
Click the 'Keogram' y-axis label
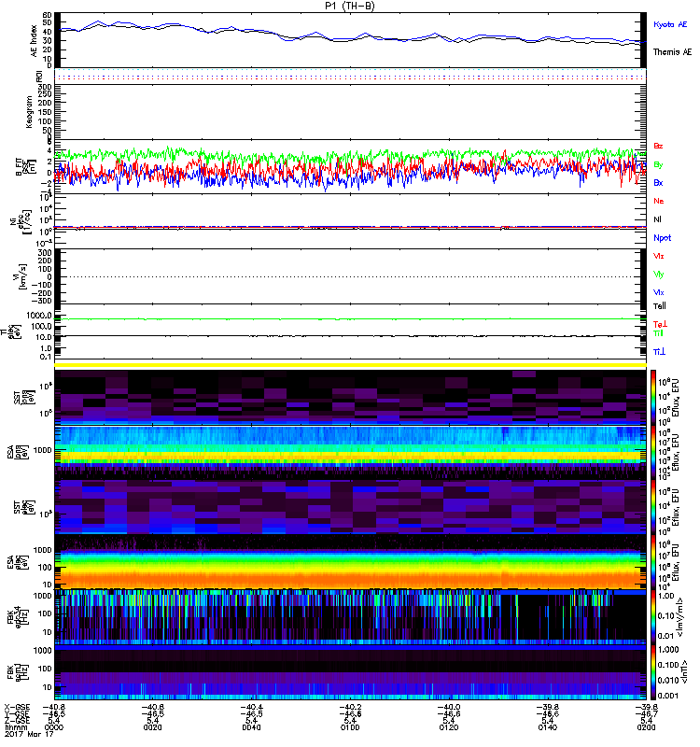pos(29,111)
